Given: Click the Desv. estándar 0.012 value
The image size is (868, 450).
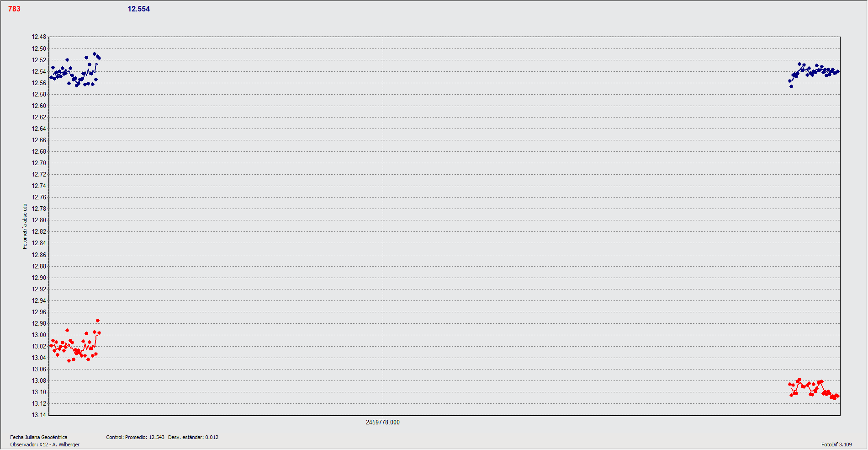Looking at the screenshot, I should click(193, 438).
